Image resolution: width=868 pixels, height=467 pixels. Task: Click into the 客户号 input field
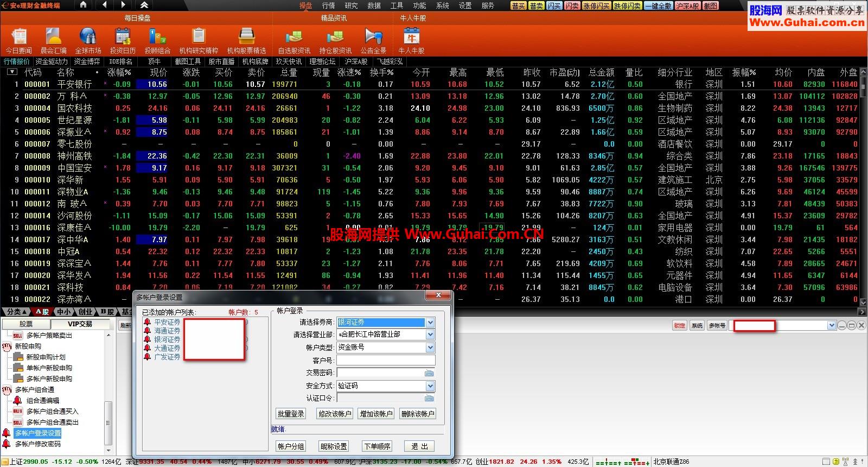tap(386, 361)
